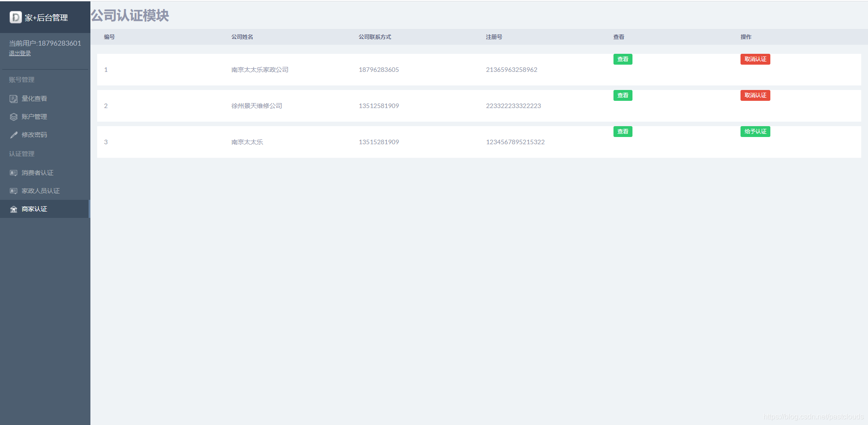Click 查看 for 徐州景天维修公司
The height and width of the screenshot is (425, 868).
click(623, 95)
